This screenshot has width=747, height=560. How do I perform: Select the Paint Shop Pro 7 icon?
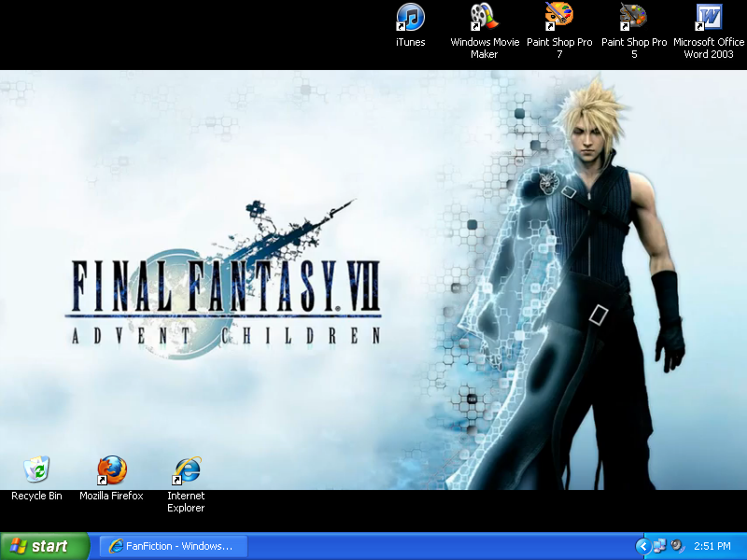[x=558, y=17]
